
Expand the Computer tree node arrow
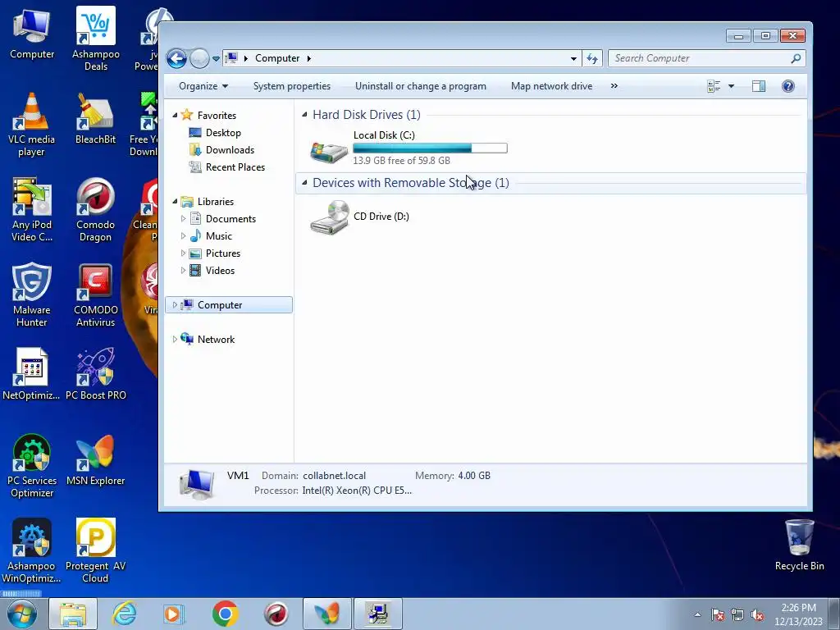(x=175, y=305)
